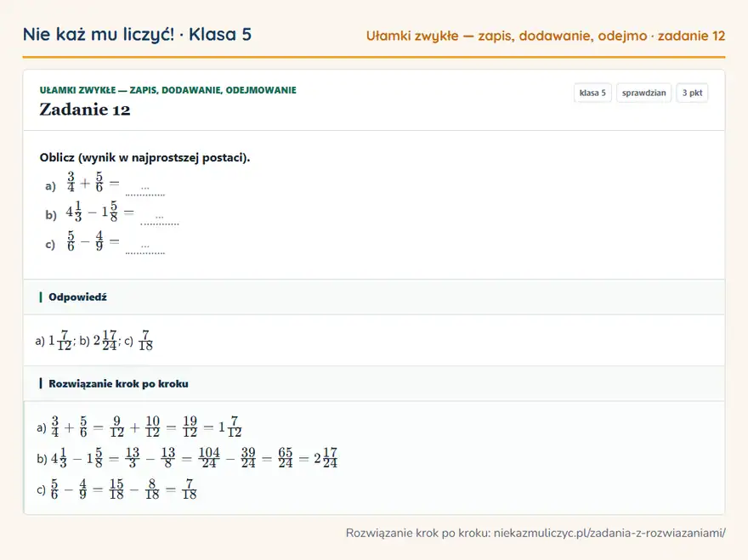Screen dimensions: 748x560
Task: Select the 'Zadanie 12' heading
Action: [x=85, y=110]
